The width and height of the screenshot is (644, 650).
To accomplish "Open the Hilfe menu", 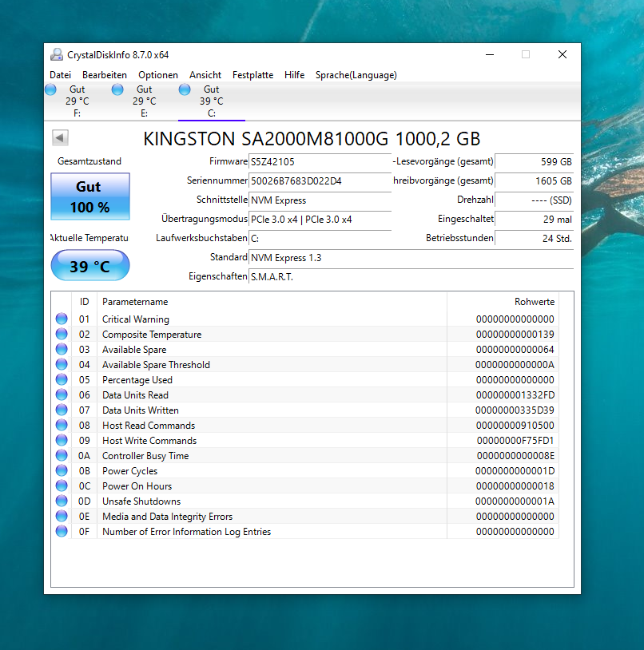I will pyautogui.click(x=294, y=75).
